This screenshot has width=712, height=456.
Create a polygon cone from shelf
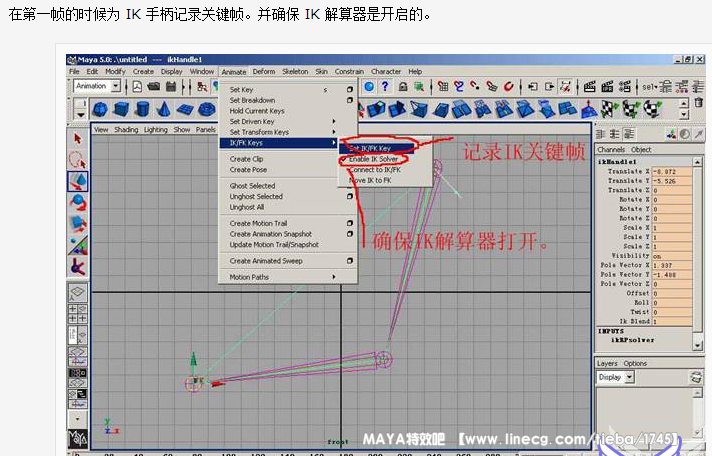[x=163, y=109]
